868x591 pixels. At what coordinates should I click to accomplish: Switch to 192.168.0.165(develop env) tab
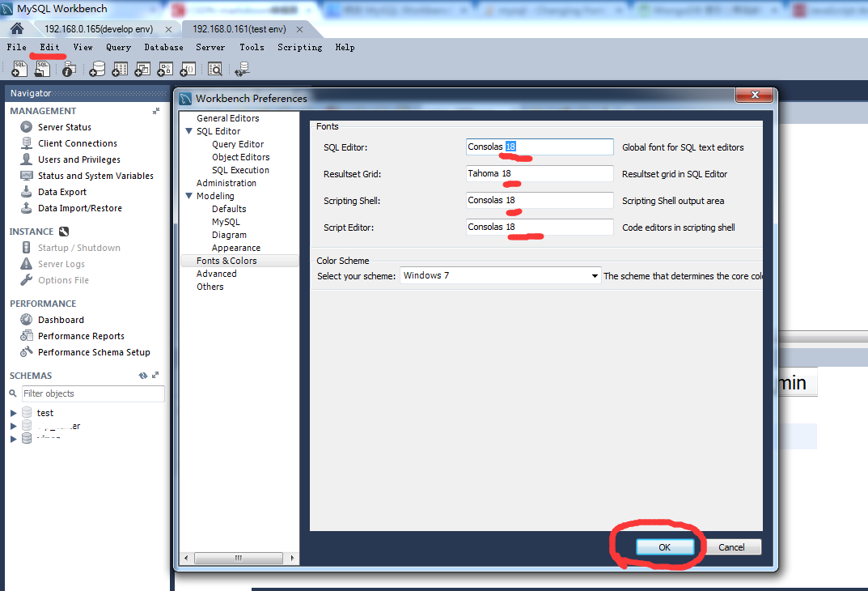[x=99, y=29]
